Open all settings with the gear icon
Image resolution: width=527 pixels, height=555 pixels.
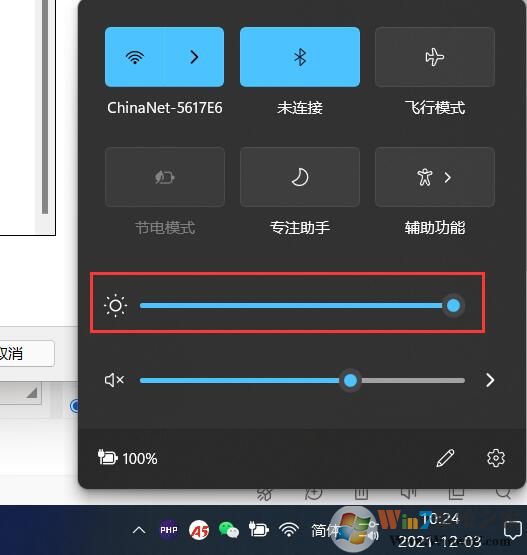[x=496, y=458]
